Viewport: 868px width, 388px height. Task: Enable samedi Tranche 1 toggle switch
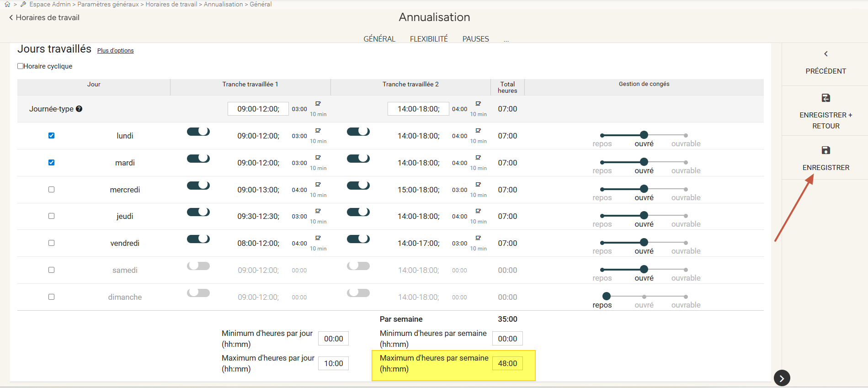pos(198,266)
